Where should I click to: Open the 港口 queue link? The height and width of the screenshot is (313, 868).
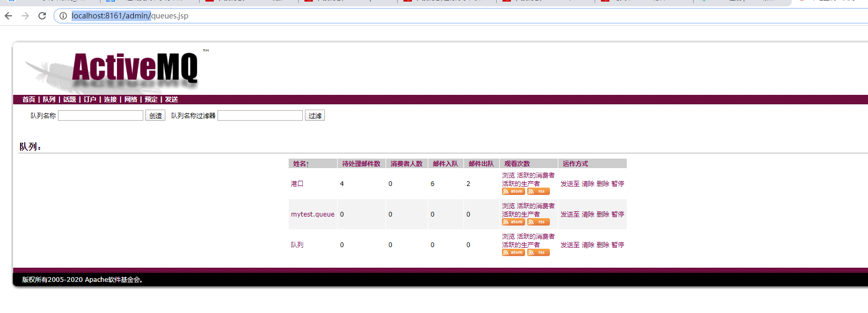coord(297,184)
